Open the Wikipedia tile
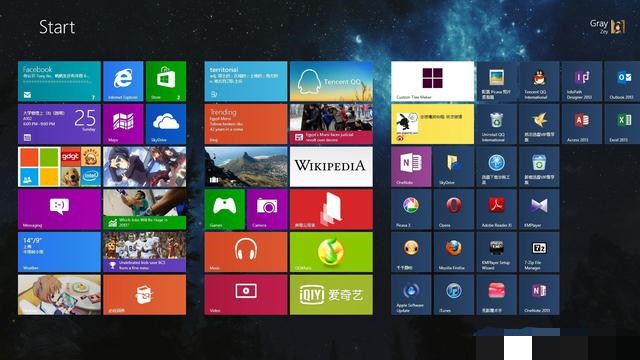The image size is (640, 360). (331, 167)
